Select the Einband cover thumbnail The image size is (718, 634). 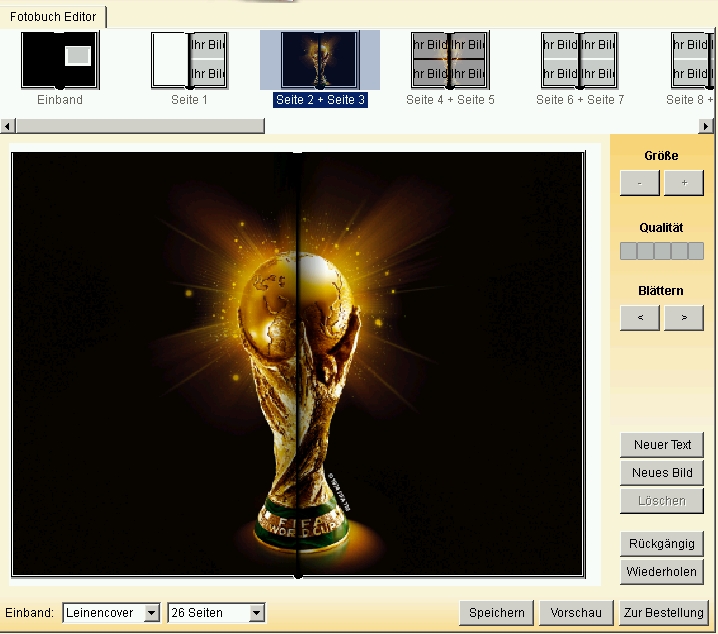pos(60,60)
